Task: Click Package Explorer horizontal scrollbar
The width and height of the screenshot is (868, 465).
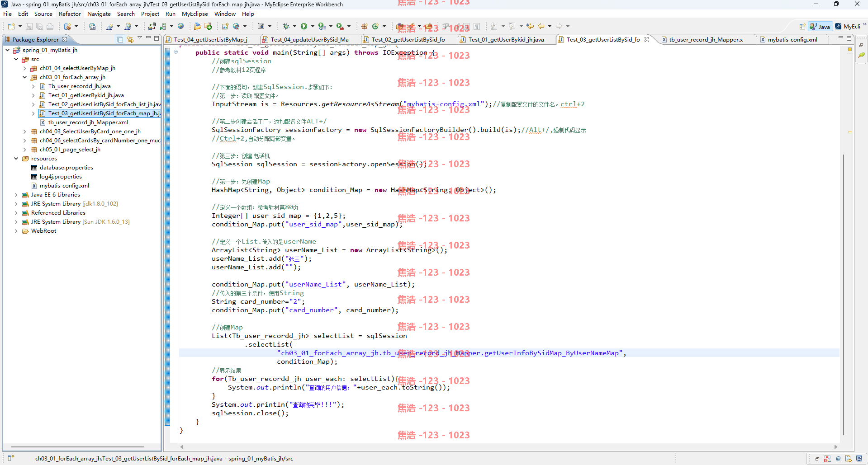Action: pos(77,447)
